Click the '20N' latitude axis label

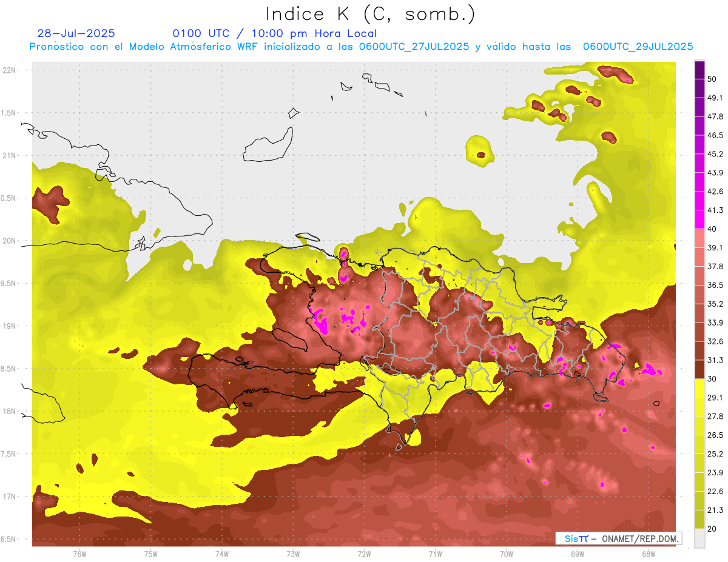pos(10,241)
